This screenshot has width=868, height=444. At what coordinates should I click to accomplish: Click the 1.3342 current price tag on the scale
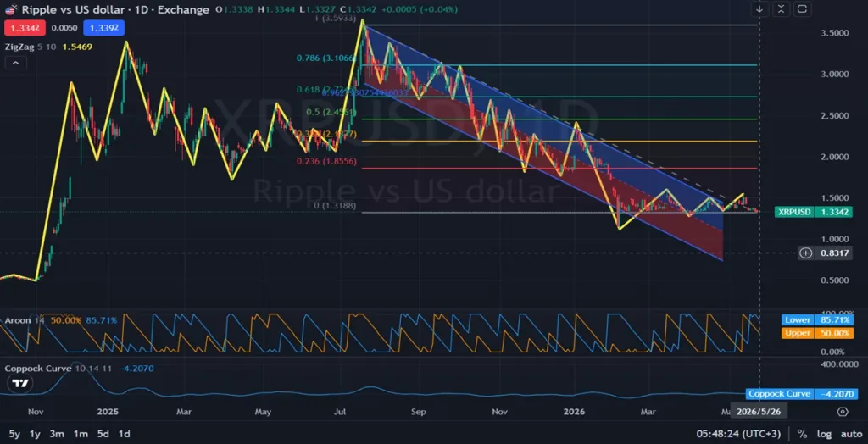click(834, 212)
